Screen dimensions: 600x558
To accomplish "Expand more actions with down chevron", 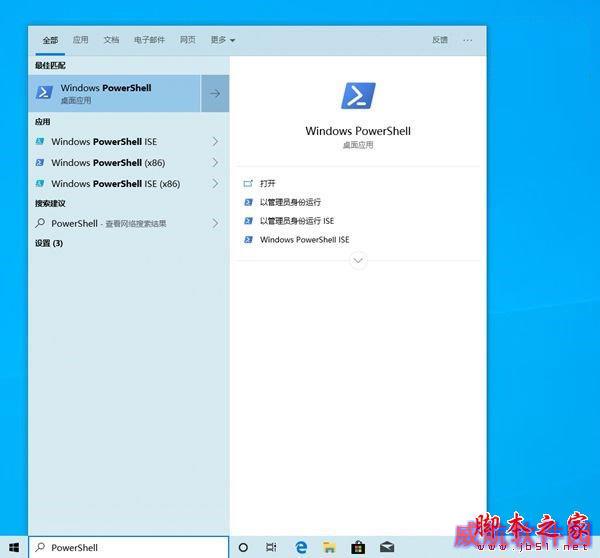I will 358,261.
